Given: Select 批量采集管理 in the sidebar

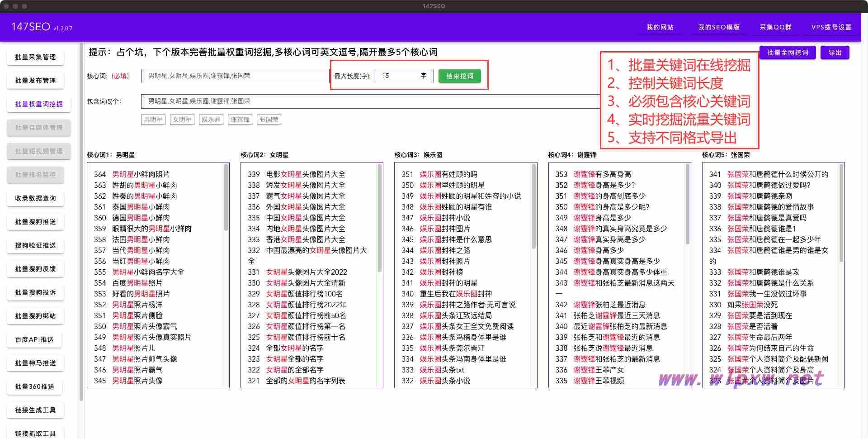Looking at the screenshot, I should pos(35,57).
